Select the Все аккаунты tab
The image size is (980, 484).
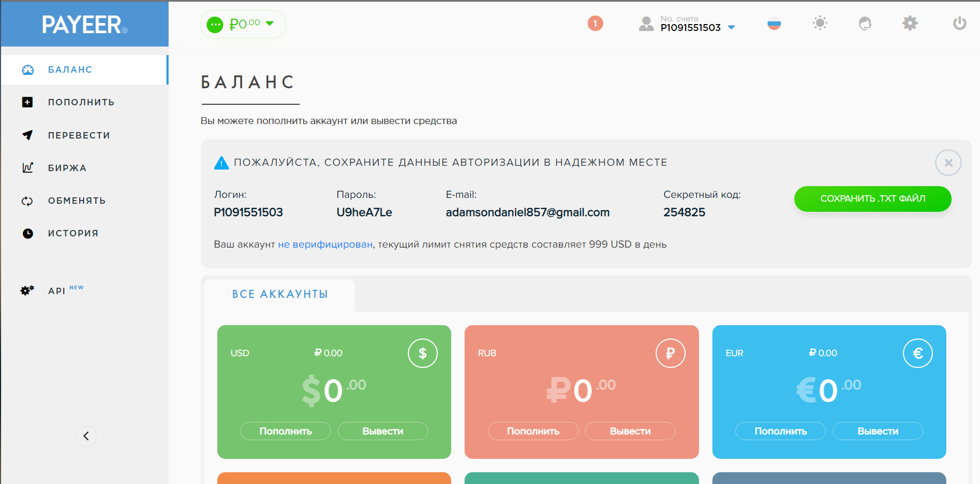pyautogui.click(x=279, y=294)
